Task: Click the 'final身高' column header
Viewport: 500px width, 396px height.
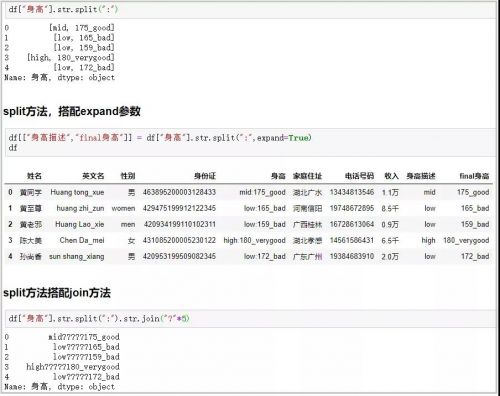Action: (x=474, y=176)
